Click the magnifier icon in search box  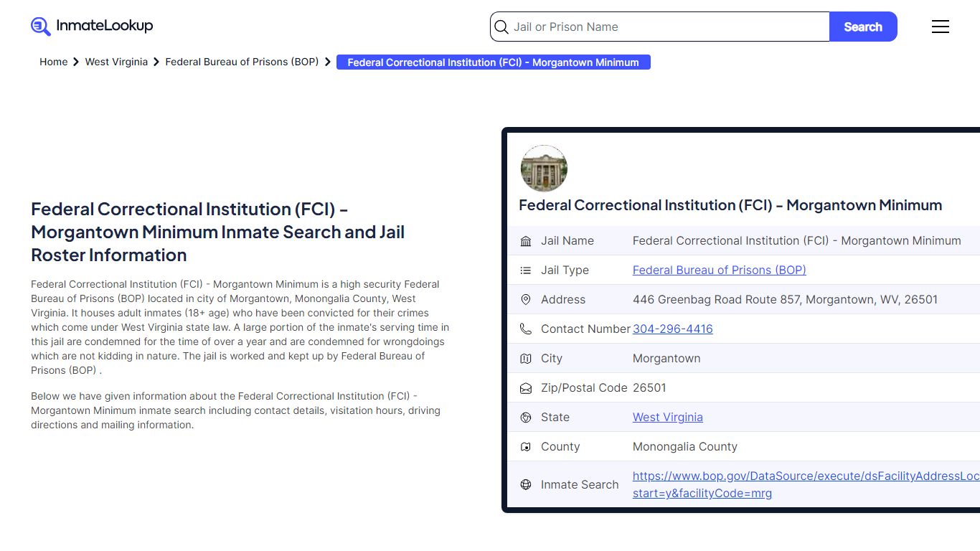(x=501, y=27)
